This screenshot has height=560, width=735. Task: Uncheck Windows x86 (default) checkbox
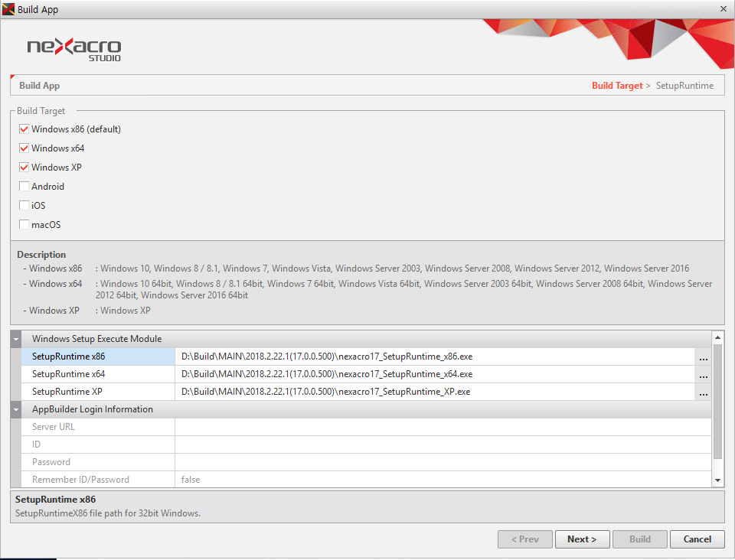[24, 129]
